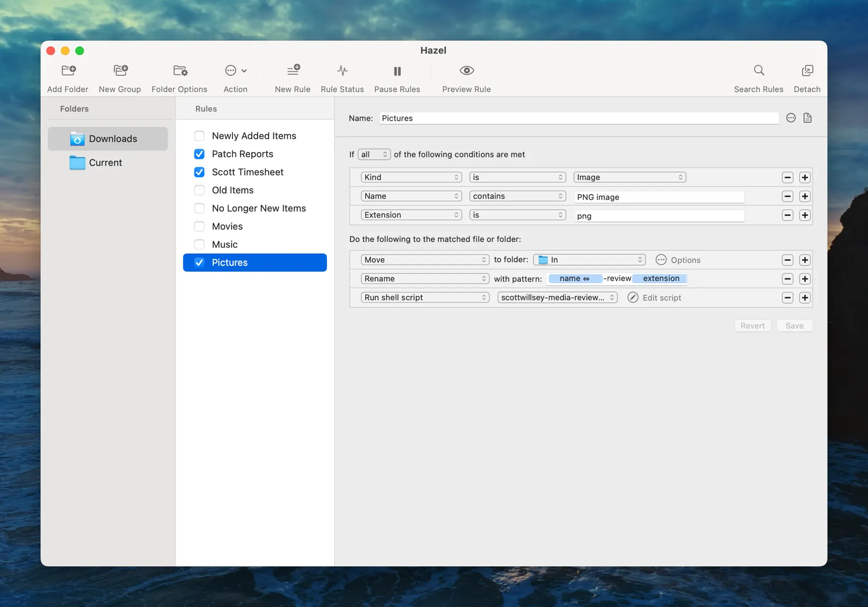Open Rule Status
Viewport: 868px width, 607px height.
tap(342, 70)
